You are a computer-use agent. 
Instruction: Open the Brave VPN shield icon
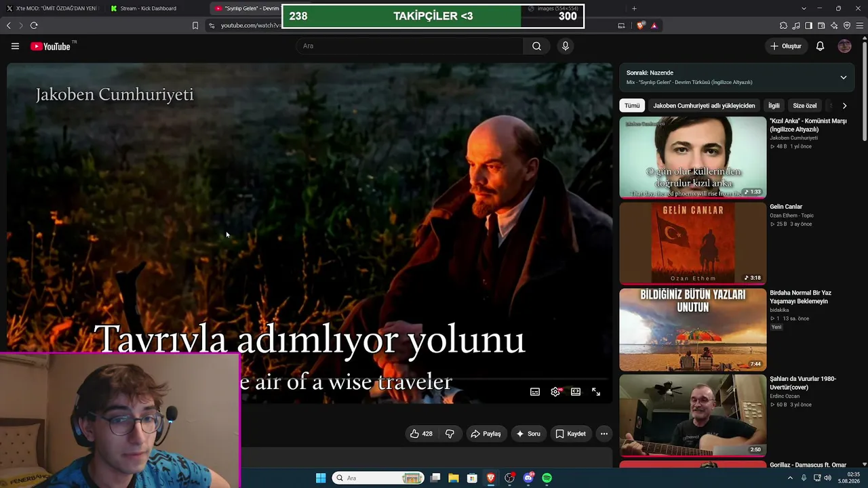847,26
